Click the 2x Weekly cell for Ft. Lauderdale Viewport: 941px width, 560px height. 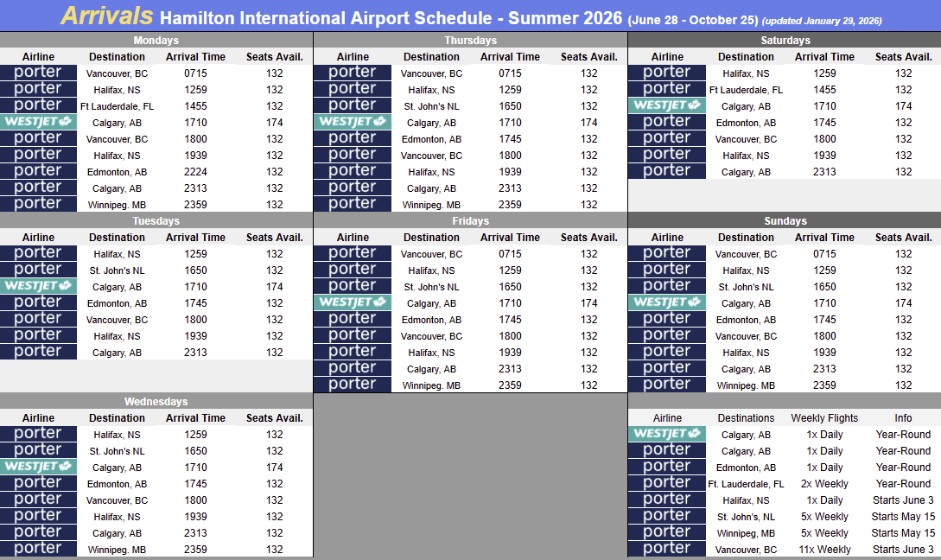coord(824,484)
